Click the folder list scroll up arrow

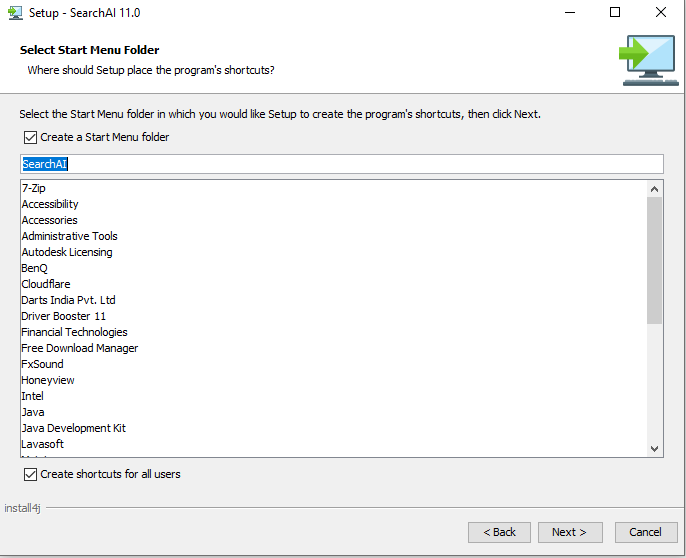click(x=654, y=189)
